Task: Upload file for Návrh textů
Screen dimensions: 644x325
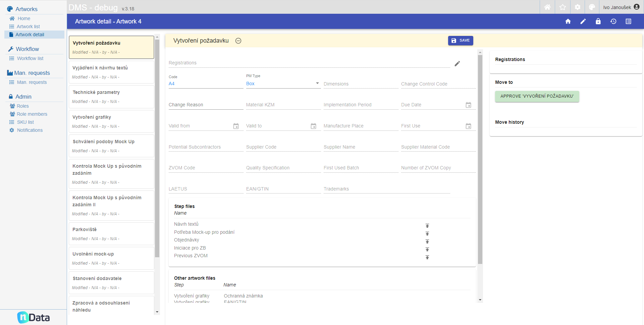Action: tap(427, 226)
